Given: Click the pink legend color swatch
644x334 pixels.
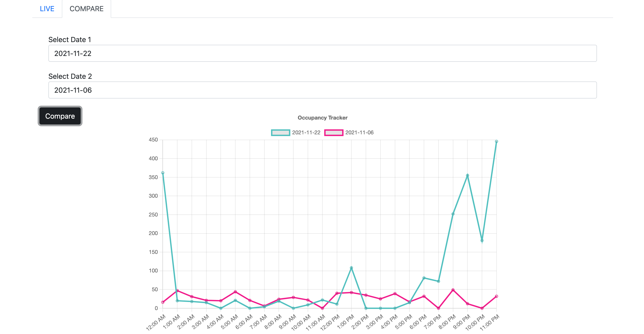Looking at the screenshot, I should (335, 133).
